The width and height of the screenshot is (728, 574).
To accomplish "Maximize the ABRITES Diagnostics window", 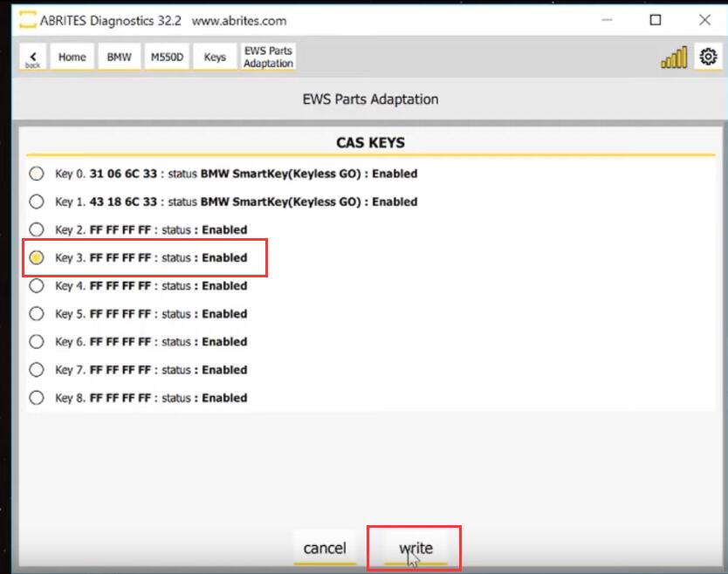I will point(655,20).
